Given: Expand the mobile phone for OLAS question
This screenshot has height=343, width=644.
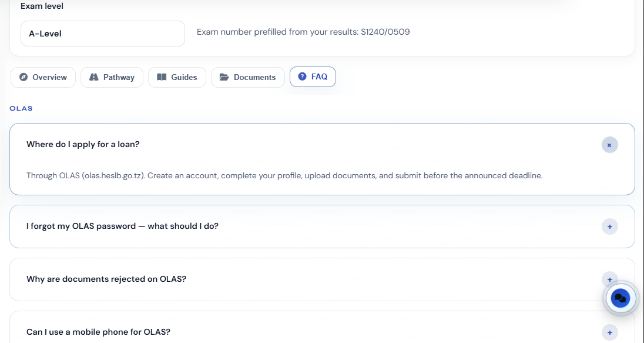Looking at the screenshot, I should click(x=609, y=332).
